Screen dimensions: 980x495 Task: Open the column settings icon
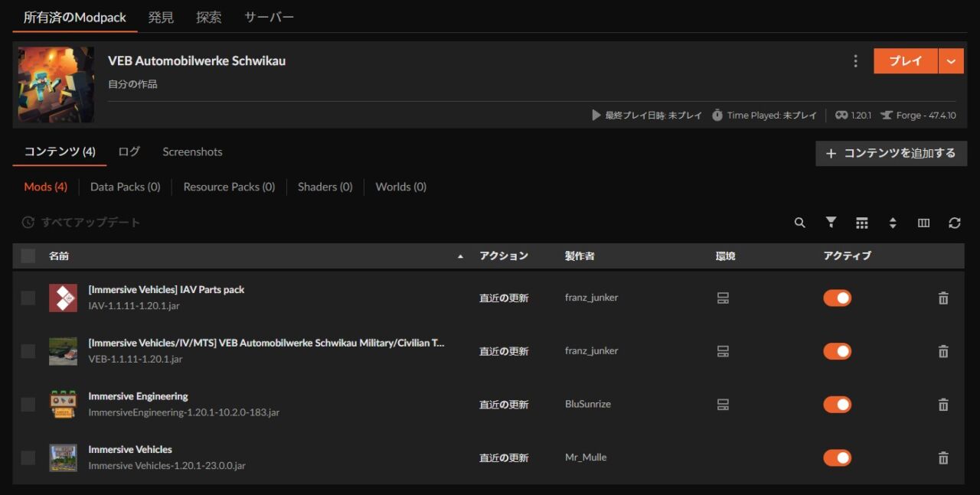923,223
